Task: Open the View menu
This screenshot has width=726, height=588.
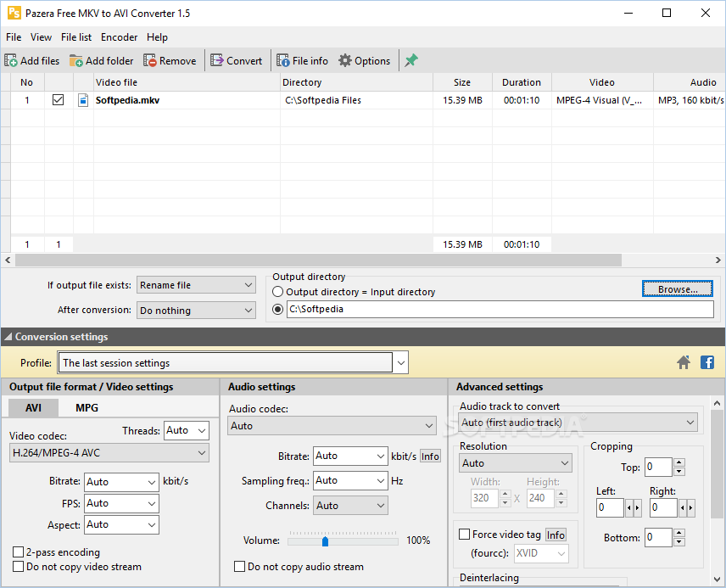Action: pyautogui.click(x=41, y=37)
